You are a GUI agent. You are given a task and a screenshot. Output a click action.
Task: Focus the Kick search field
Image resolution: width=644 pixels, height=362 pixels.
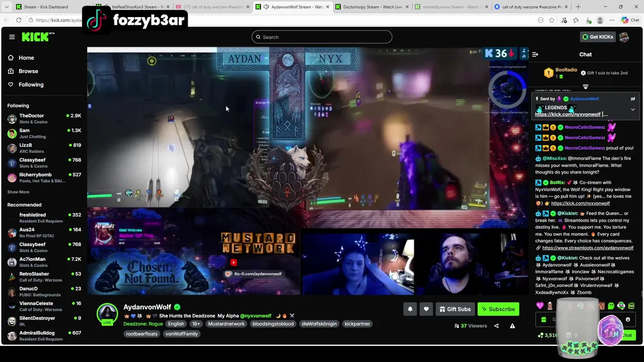tap(322, 37)
